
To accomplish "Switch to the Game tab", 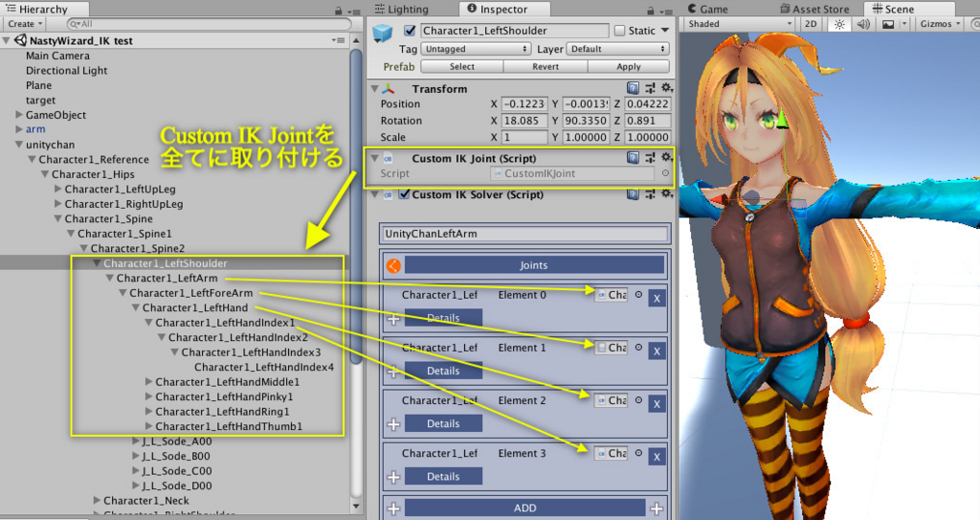I will (x=707, y=9).
